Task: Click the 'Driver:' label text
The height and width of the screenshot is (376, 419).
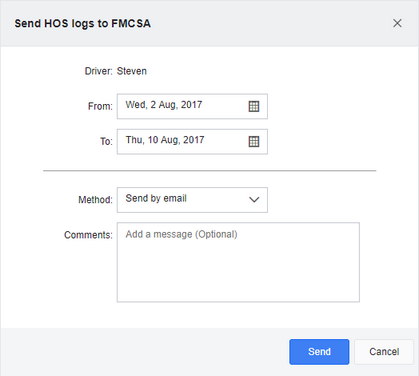Action: tap(98, 71)
